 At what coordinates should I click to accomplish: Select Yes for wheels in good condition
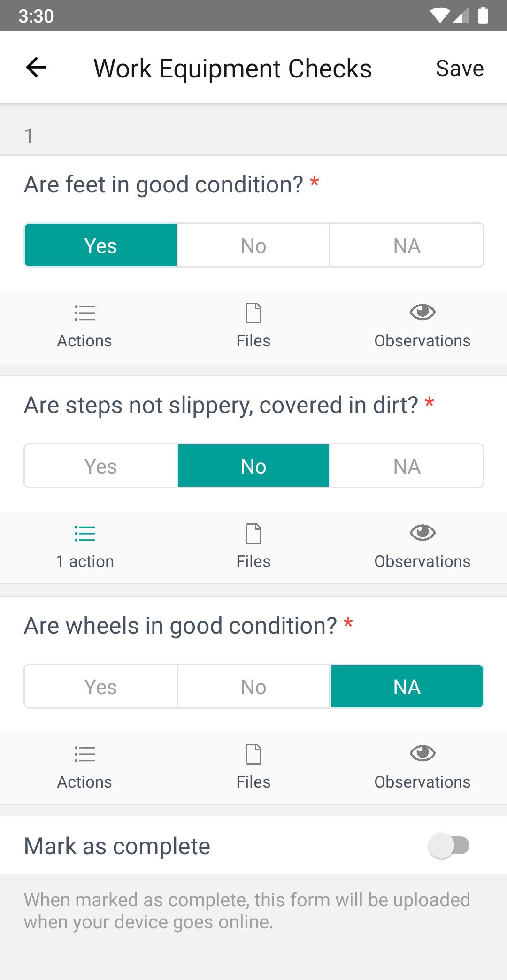point(100,687)
